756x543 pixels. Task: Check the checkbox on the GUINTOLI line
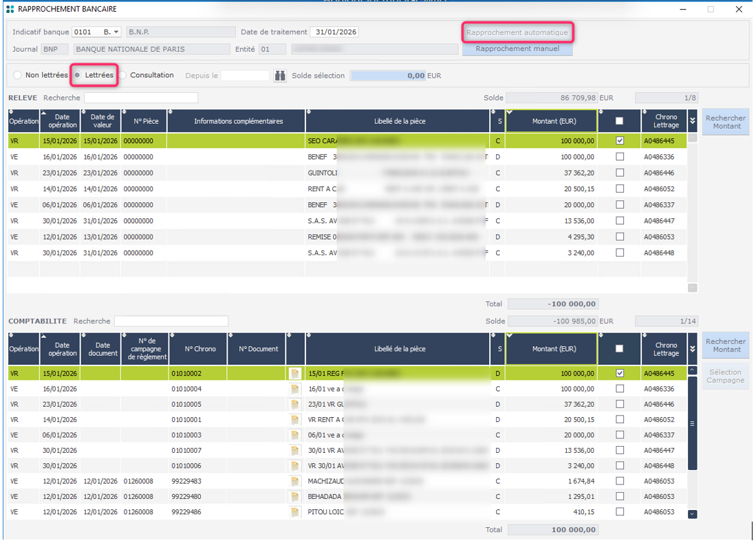click(618, 172)
